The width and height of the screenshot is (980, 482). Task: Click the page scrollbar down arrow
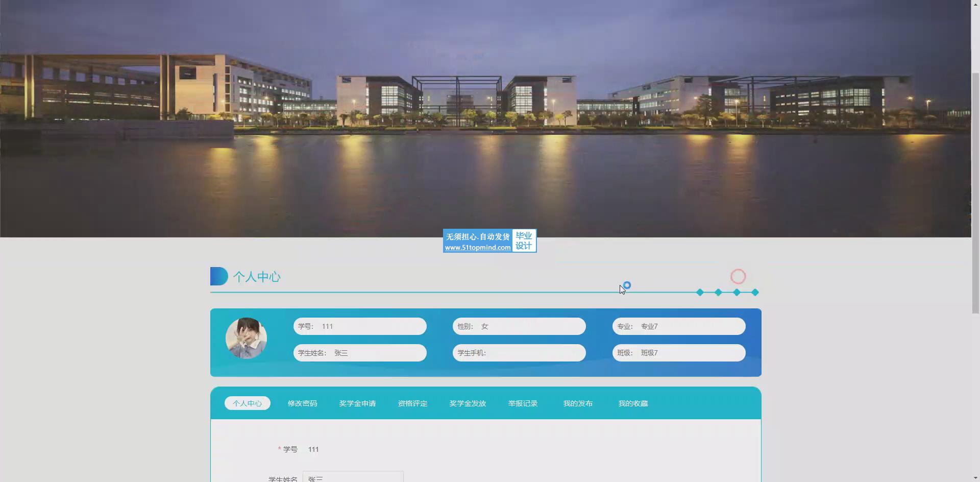pos(975,477)
